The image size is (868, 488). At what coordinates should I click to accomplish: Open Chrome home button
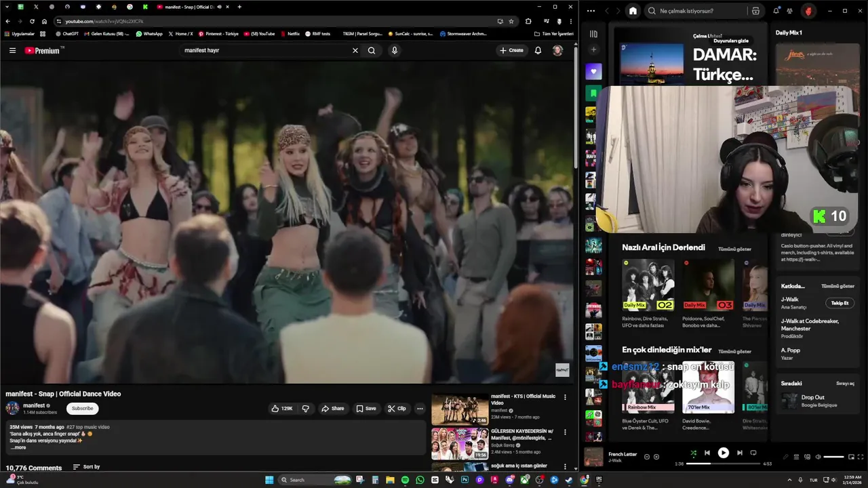(x=44, y=21)
